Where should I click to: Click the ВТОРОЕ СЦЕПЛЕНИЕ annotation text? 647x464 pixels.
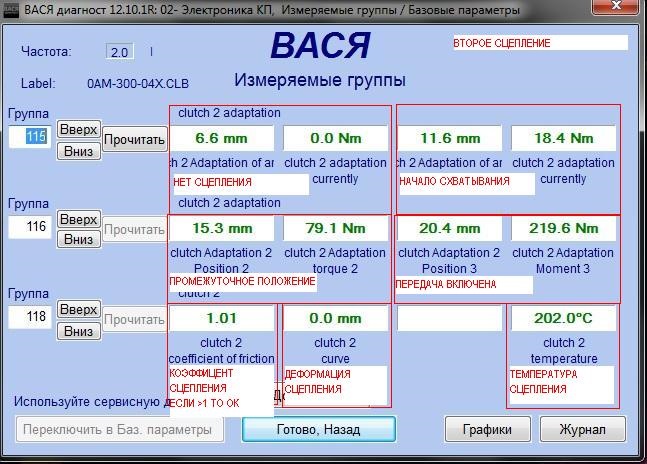pos(502,43)
